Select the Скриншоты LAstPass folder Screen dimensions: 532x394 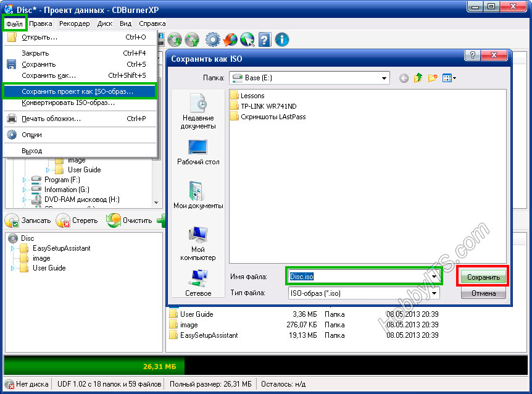pos(268,117)
